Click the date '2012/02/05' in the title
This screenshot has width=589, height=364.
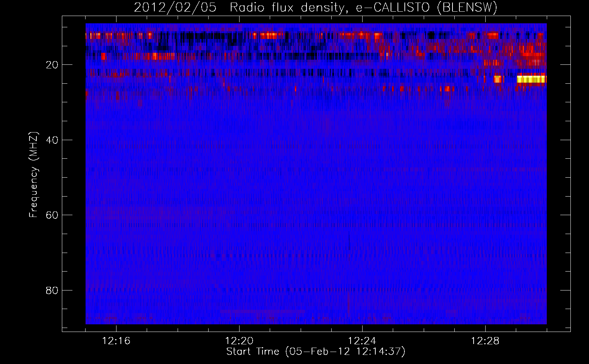click(x=175, y=8)
